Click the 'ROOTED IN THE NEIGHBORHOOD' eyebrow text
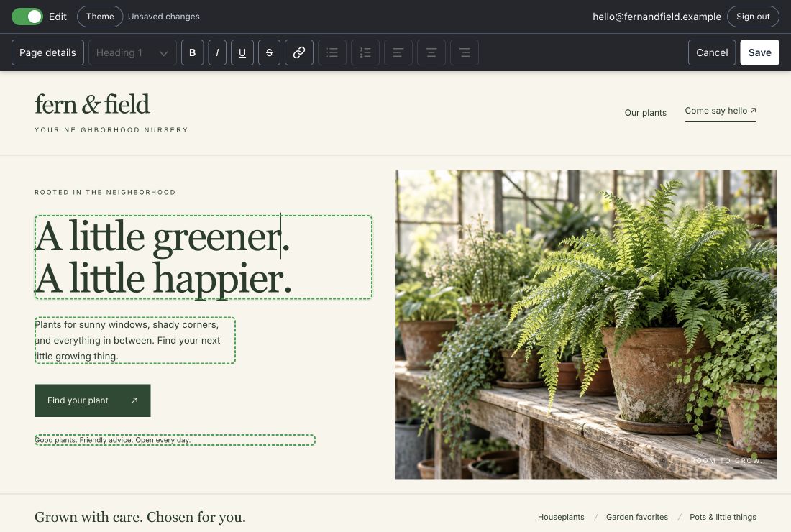Image resolution: width=791 pixels, height=532 pixels. tap(105, 192)
